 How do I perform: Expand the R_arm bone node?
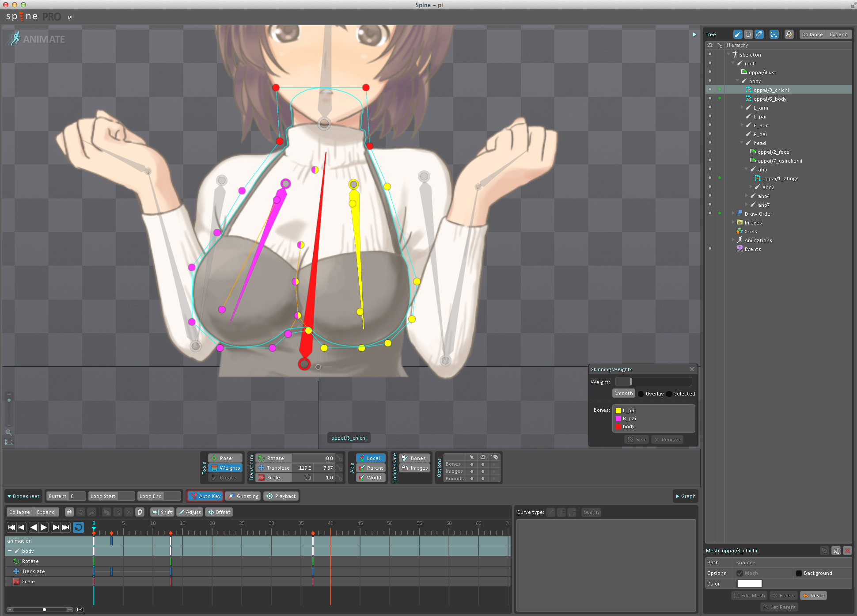pos(742,125)
